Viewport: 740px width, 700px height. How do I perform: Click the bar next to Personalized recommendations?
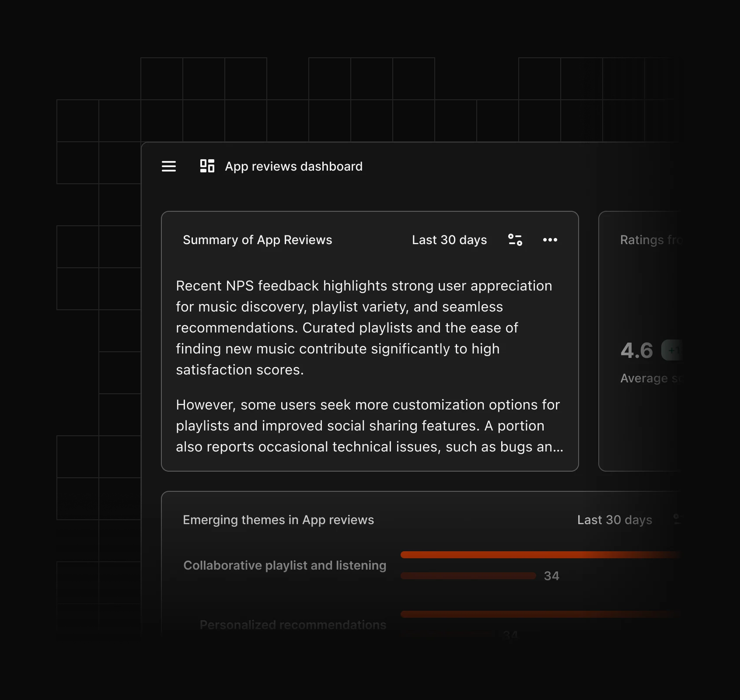[x=538, y=614]
